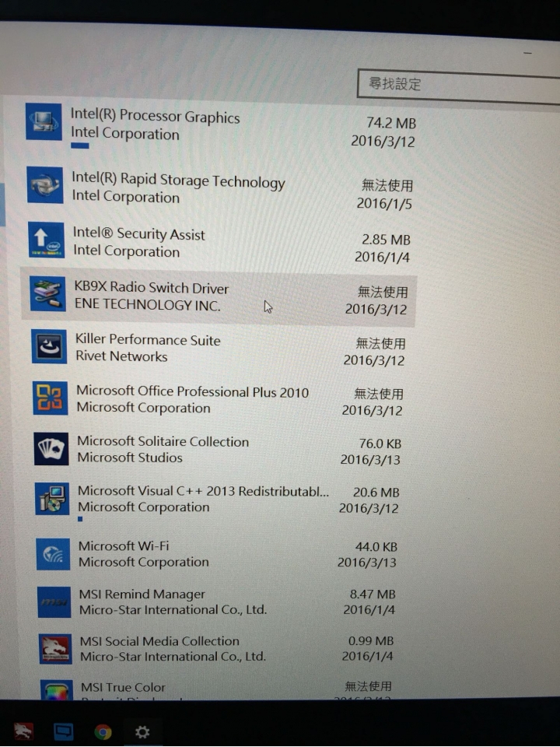The image size is (560, 747).
Task: Click the Settings gear in the taskbar
Action: tap(142, 731)
